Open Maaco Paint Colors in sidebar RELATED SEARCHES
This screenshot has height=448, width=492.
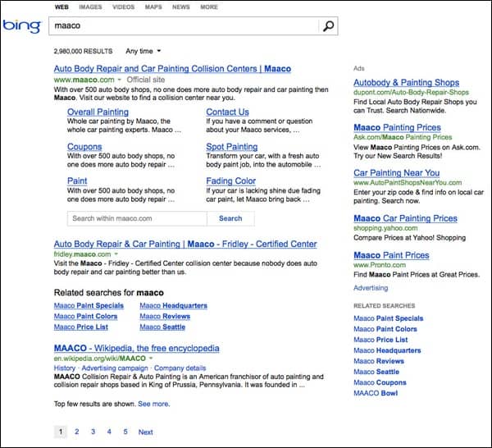coord(385,329)
